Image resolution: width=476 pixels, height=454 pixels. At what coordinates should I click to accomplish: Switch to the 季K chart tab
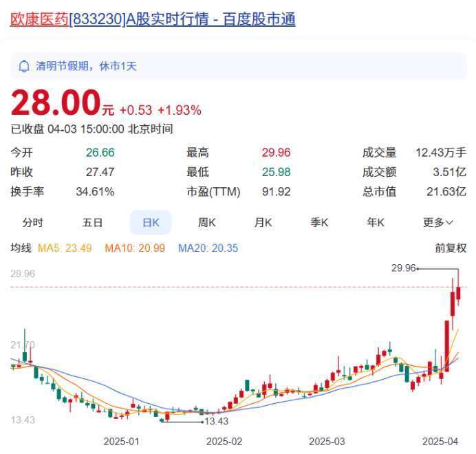[319, 223]
